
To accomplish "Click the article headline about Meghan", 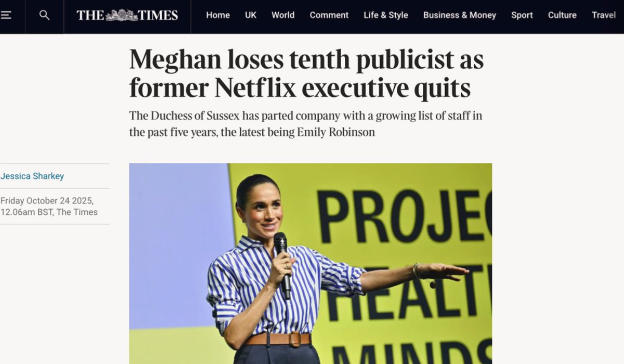I will [306, 74].
